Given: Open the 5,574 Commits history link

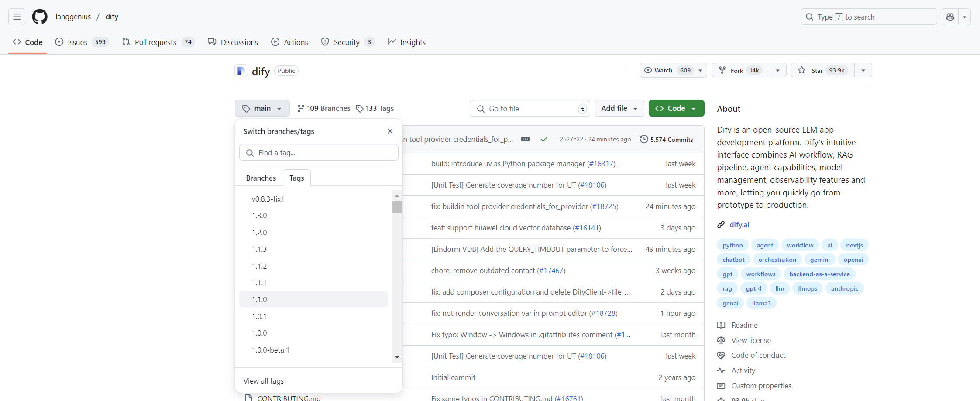Looking at the screenshot, I should (x=667, y=139).
